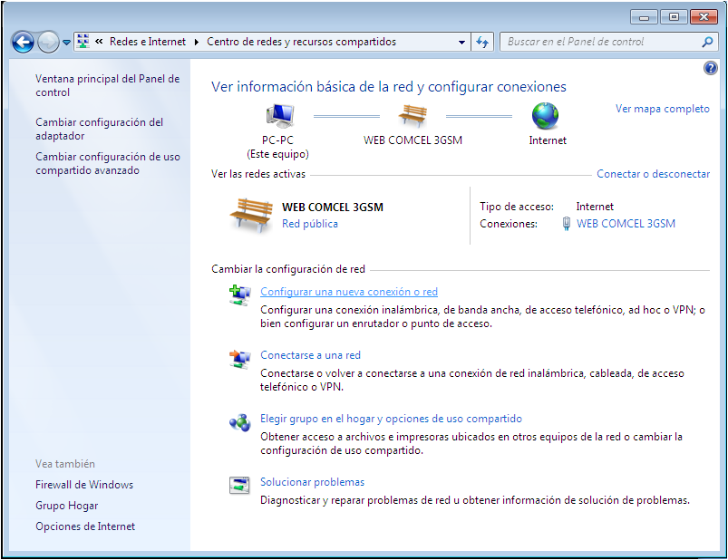The image size is (728, 560).
Task: Open Firewall de Windows link
Action: coord(84,485)
